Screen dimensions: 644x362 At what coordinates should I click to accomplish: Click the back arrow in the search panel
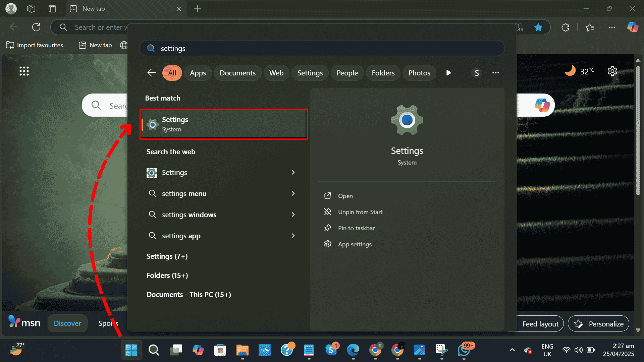pos(151,73)
